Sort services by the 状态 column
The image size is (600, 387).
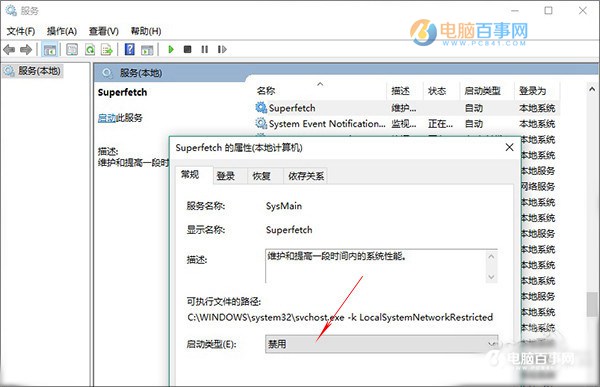click(x=441, y=91)
